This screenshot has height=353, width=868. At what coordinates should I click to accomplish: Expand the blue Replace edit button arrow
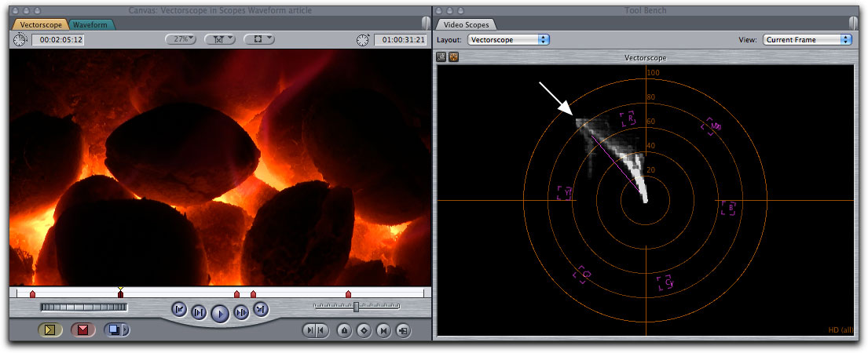tap(125, 330)
